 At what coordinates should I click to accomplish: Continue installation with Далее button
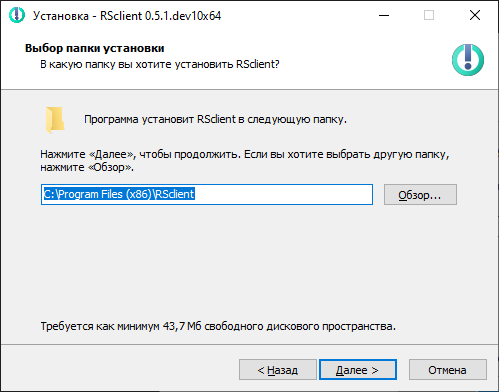click(358, 370)
